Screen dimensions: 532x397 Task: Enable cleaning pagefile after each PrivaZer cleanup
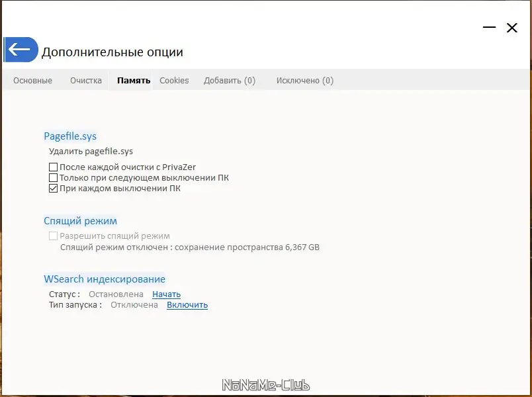click(x=53, y=167)
